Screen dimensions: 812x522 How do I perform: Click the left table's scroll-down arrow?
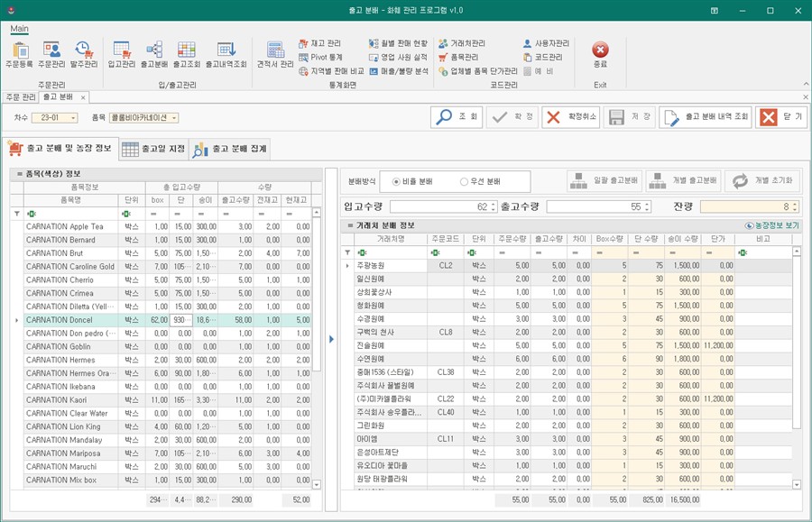tap(317, 485)
